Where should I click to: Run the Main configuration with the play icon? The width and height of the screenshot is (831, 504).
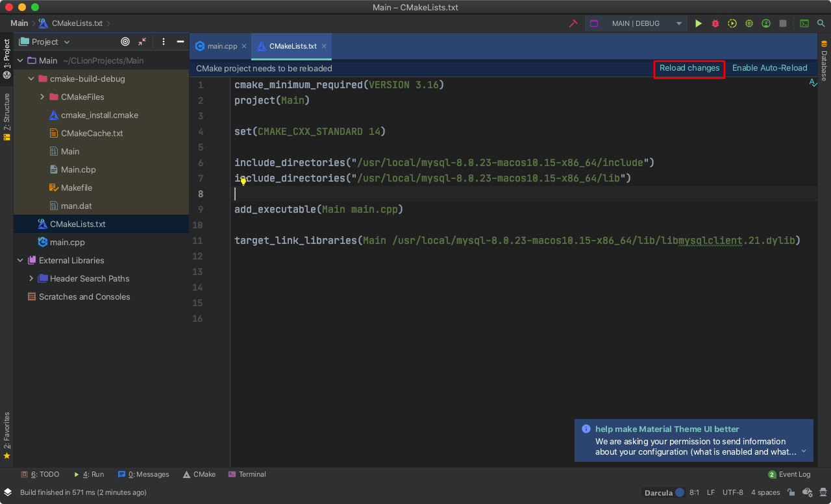click(x=698, y=23)
